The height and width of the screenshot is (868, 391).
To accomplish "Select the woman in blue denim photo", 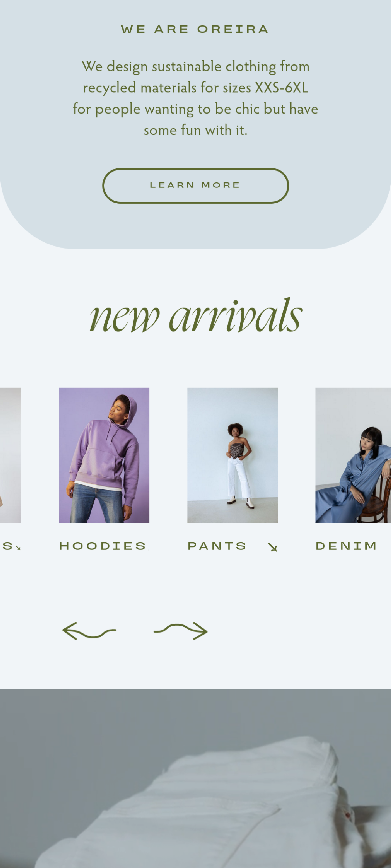I will click(353, 455).
